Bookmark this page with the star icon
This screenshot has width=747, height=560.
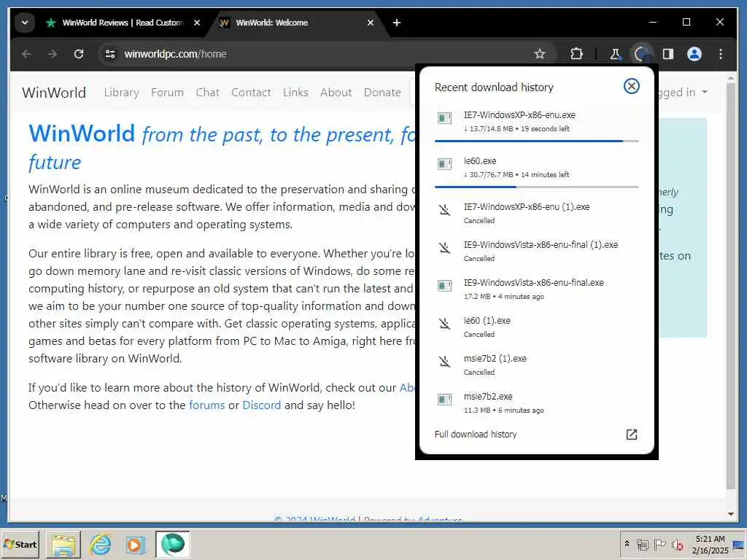[x=539, y=54]
